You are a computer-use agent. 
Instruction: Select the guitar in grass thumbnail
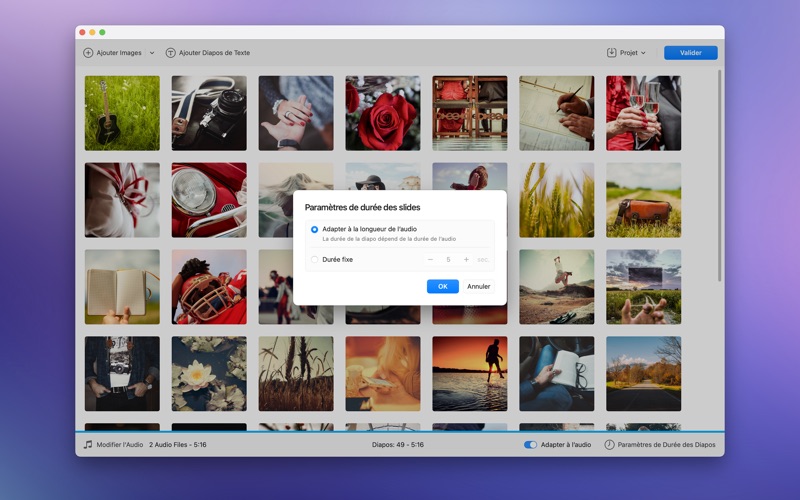(x=122, y=113)
